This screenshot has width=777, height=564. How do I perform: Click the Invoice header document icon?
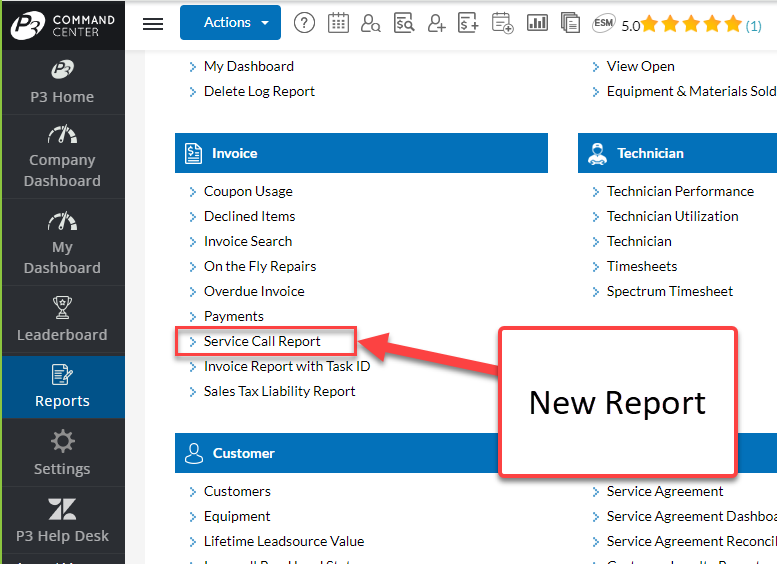193,153
